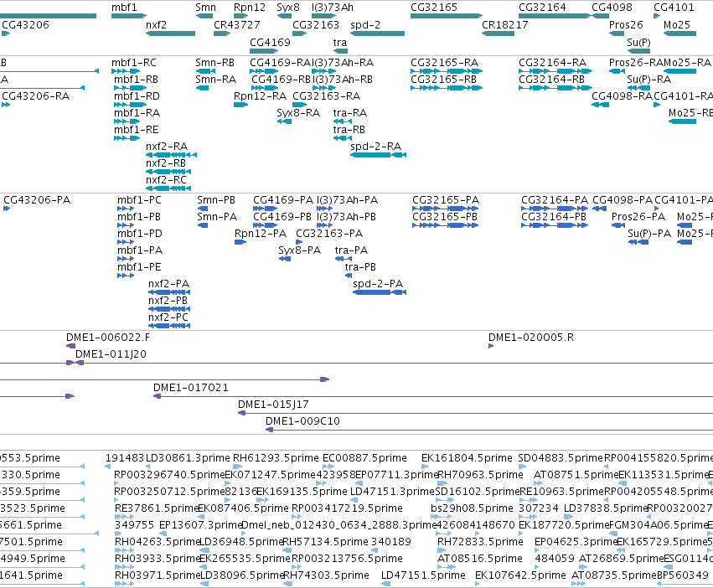713x588 pixels.
Task: Click the RH61293.5prime EST label
Action: coord(276,458)
